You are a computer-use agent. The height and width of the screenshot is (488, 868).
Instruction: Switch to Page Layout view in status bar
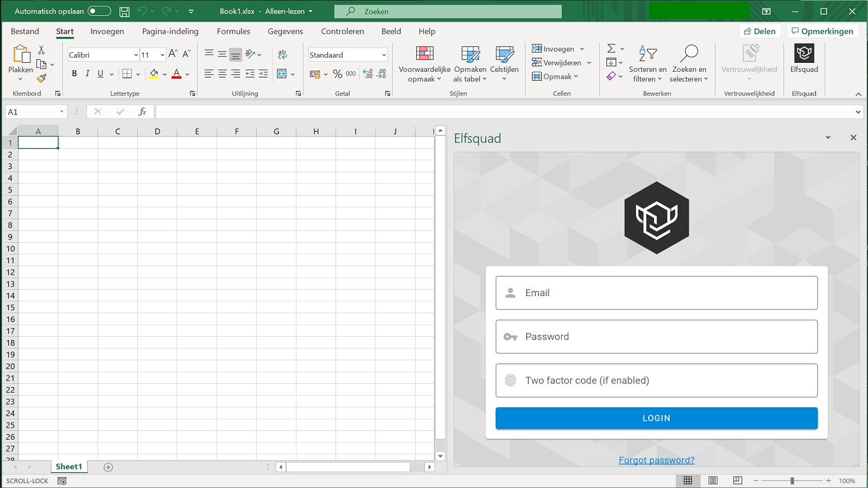pos(712,481)
